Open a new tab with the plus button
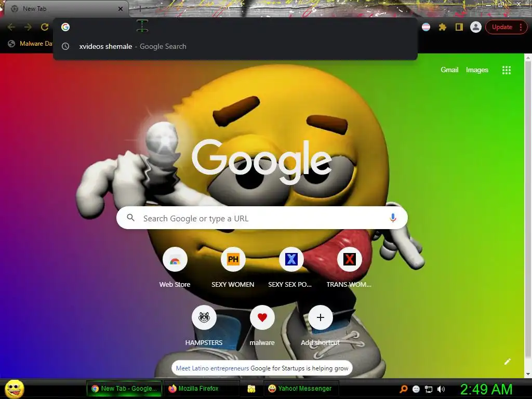 [140, 9]
